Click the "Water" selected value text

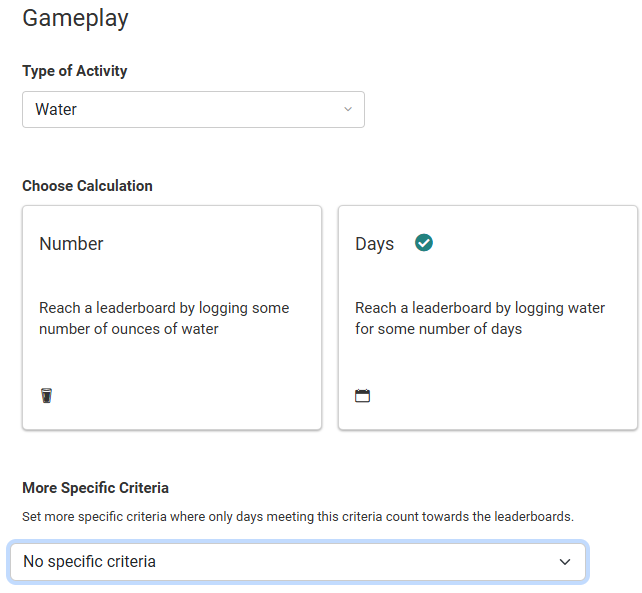coord(56,110)
